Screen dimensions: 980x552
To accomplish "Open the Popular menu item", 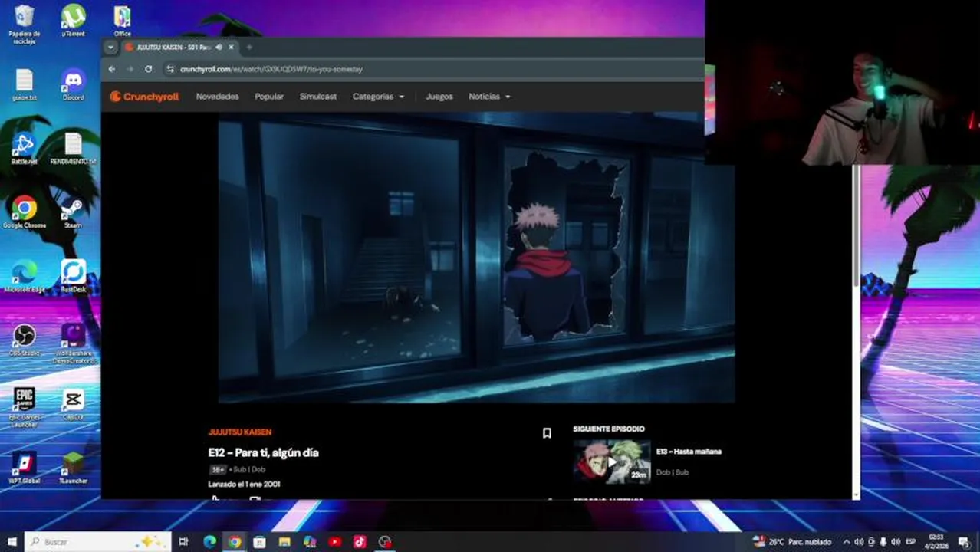I will 269,97.
